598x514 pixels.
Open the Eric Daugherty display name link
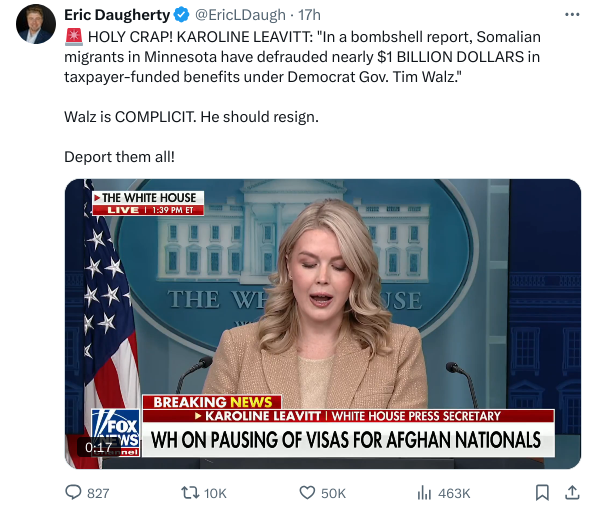(117, 15)
